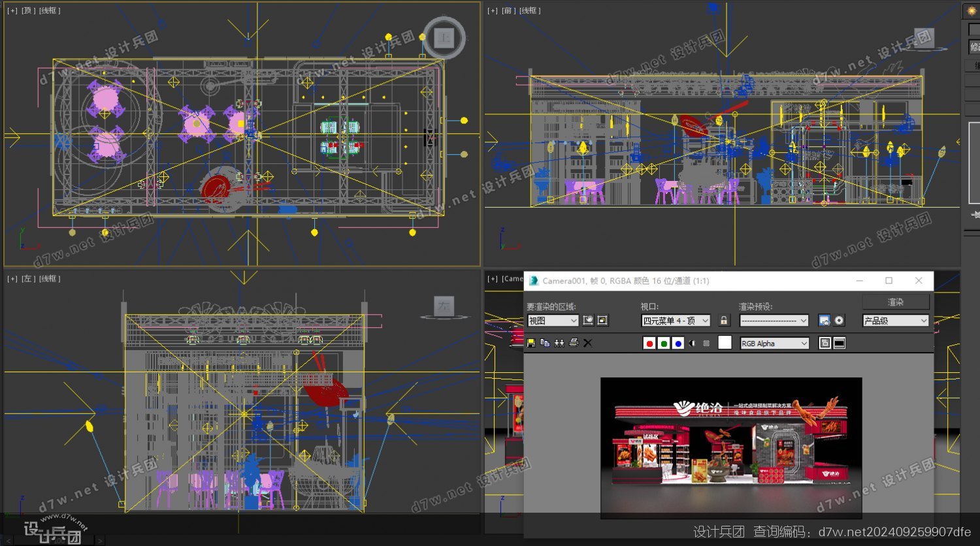This screenshot has width=980, height=546.
Task: Open the render preset dropdown
Action: point(774,321)
